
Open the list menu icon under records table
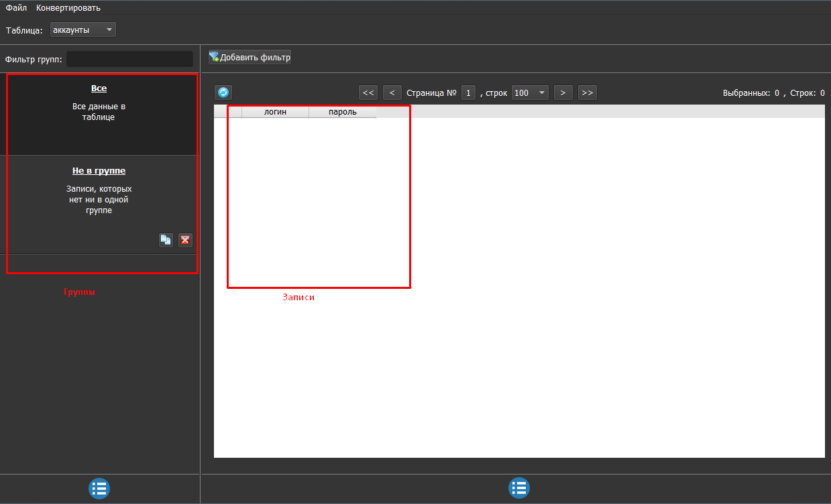(518, 488)
